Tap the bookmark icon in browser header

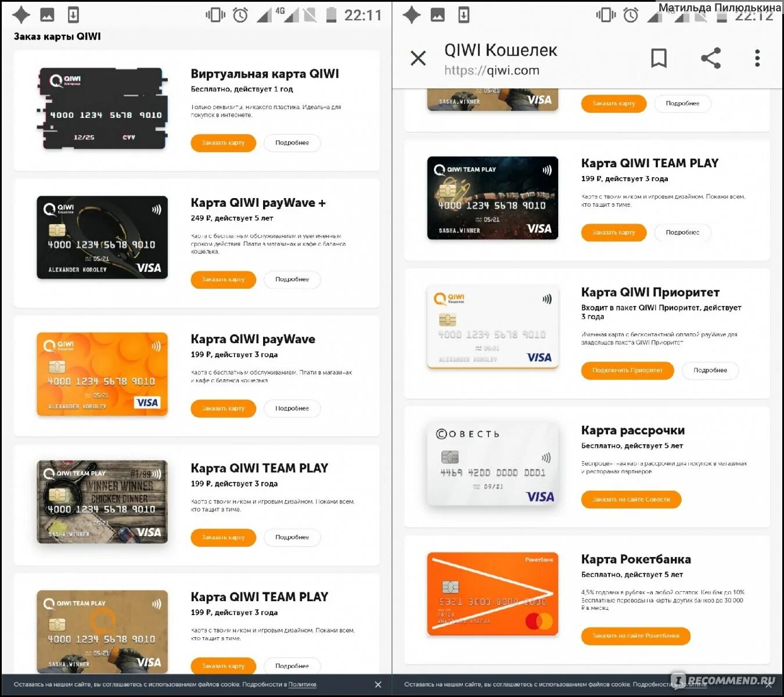pos(659,58)
